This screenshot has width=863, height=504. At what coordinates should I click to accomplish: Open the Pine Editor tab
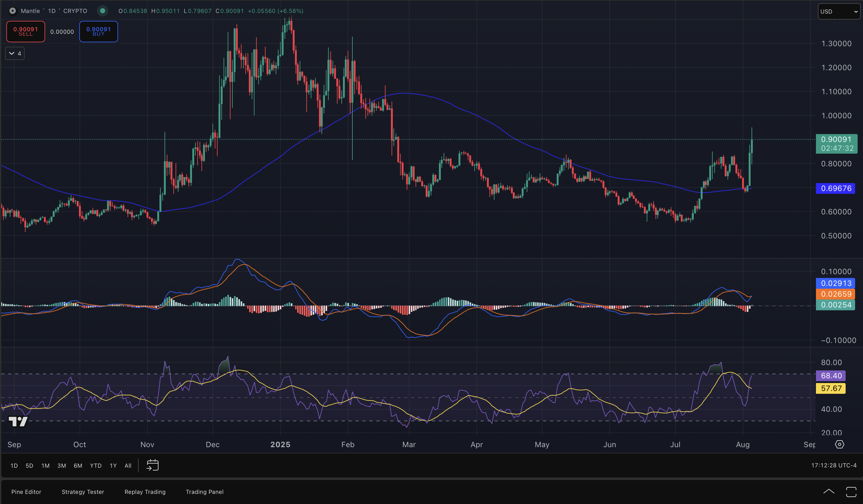pos(27,492)
